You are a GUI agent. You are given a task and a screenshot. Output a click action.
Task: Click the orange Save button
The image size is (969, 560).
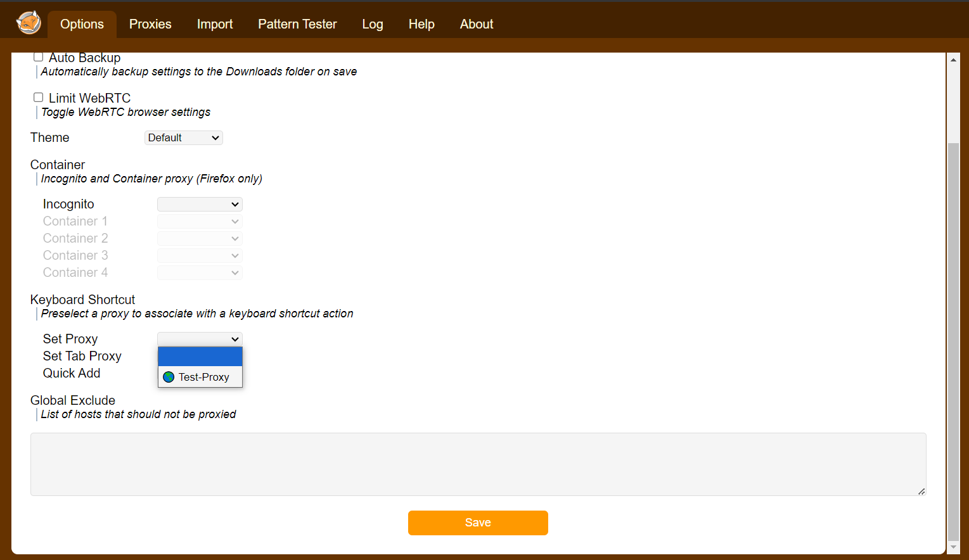[x=478, y=523]
